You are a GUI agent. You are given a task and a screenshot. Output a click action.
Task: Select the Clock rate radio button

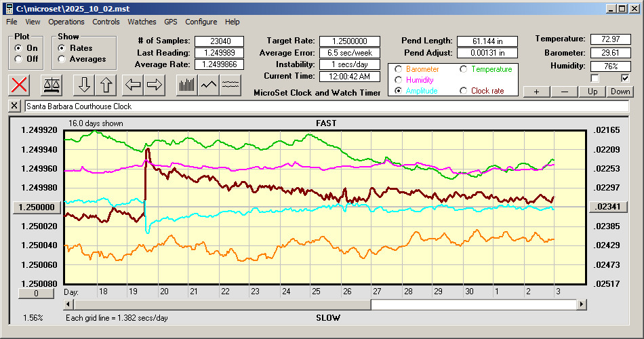click(463, 91)
